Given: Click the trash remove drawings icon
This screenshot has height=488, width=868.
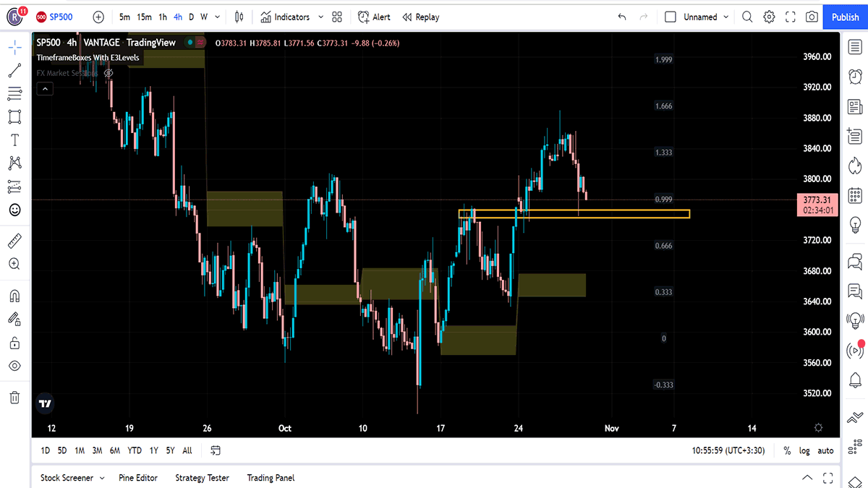Looking at the screenshot, I should point(14,397).
